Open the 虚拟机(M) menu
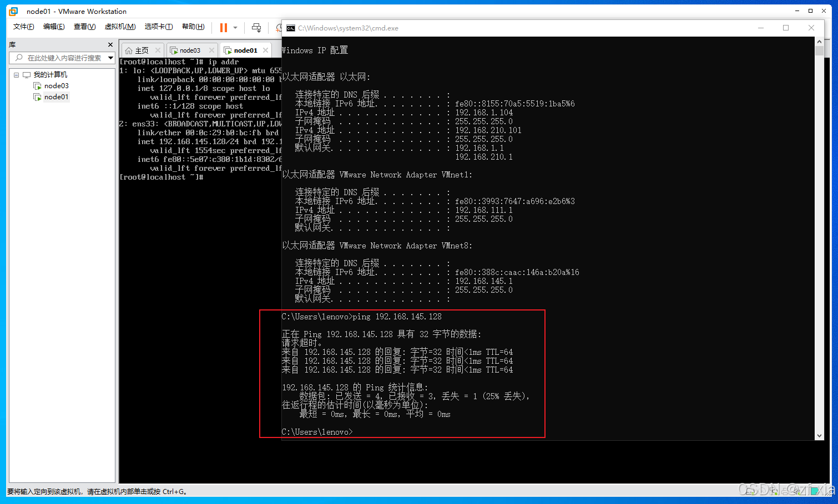This screenshot has width=838, height=504. [120, 27]
